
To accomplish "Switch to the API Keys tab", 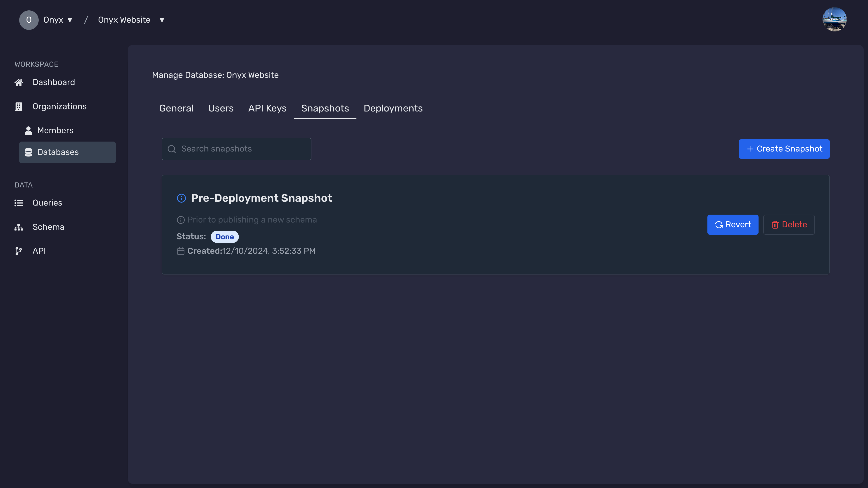I will [x=267, y=108].
